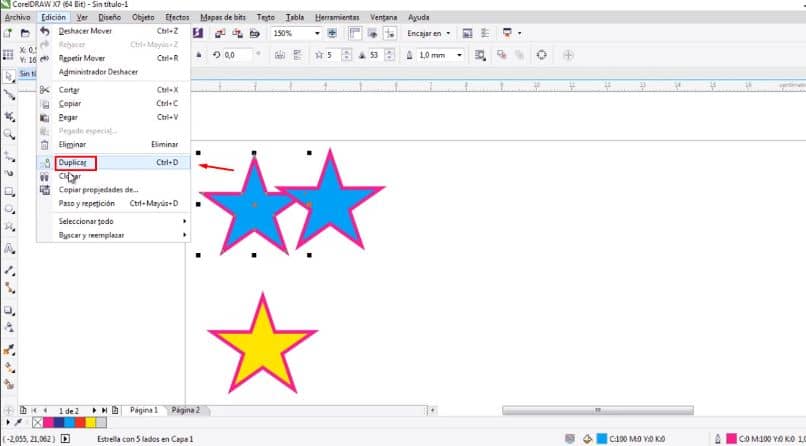Open the Options icon after Encajar en
Viewport: 806px width, 446px height.
(467, 33)
